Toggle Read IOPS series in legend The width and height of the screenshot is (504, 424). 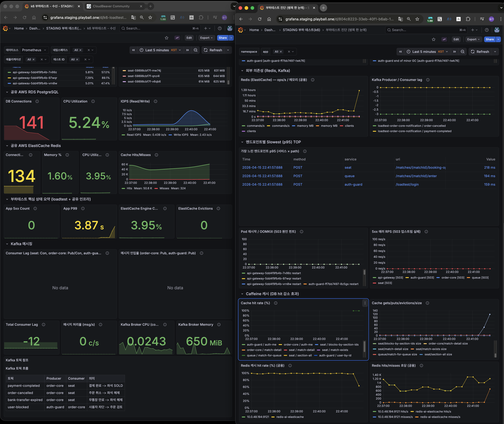pos(134,135)
